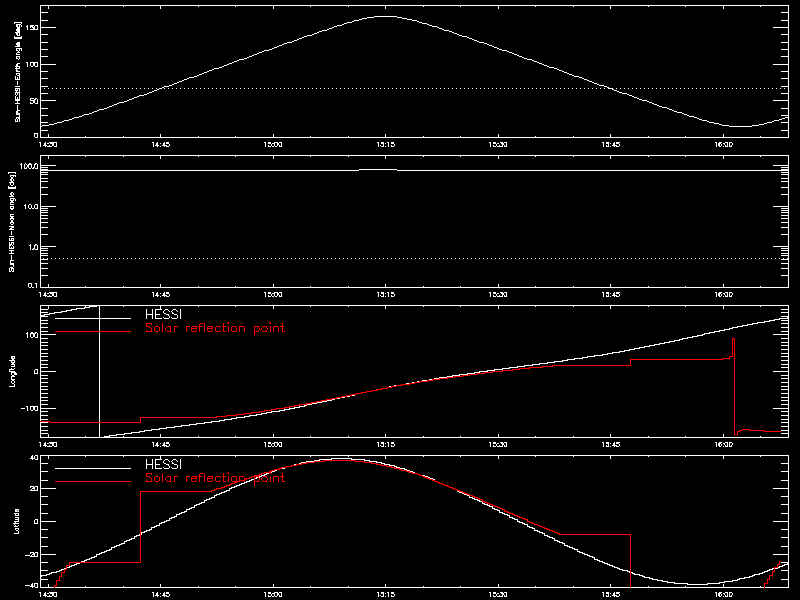
Task: Select the "Sun-HESSI-Earth angle [deg]" axis title
Action: point(18,71)
